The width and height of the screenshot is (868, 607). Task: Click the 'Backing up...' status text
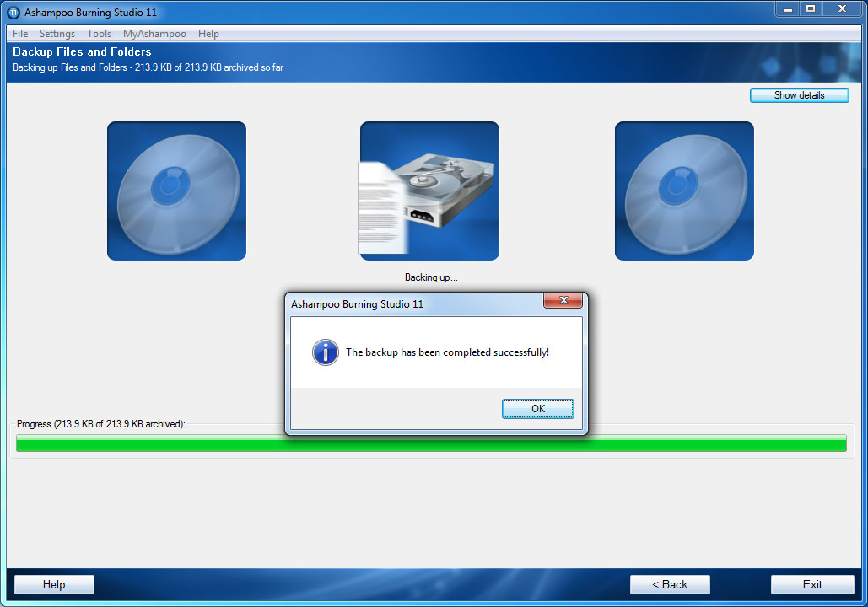tap(431, 277)
